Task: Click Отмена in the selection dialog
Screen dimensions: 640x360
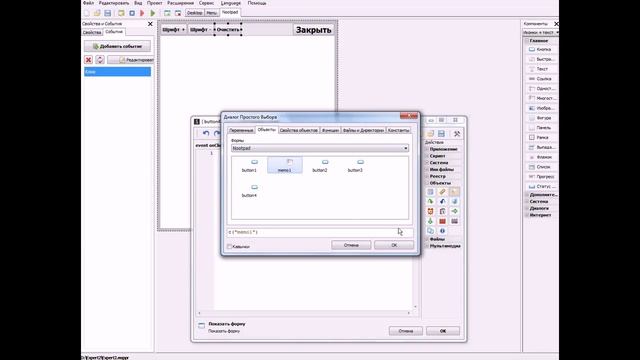Action: (351, 245)
